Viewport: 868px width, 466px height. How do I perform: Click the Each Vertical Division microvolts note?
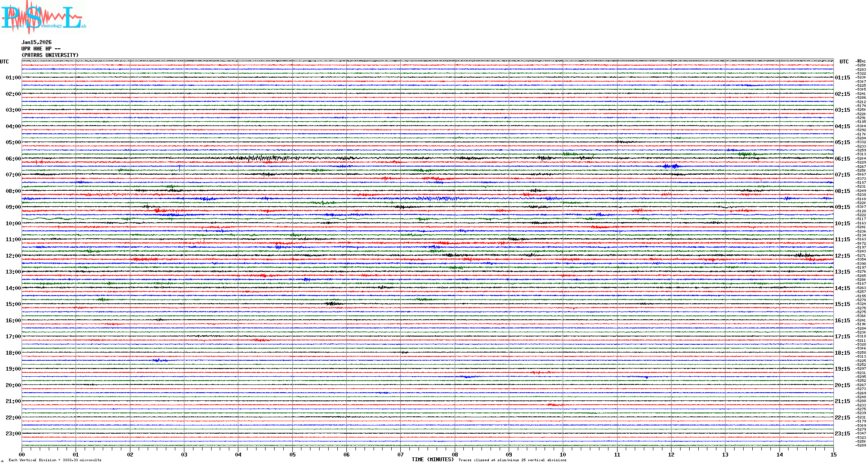pos(55,460)
